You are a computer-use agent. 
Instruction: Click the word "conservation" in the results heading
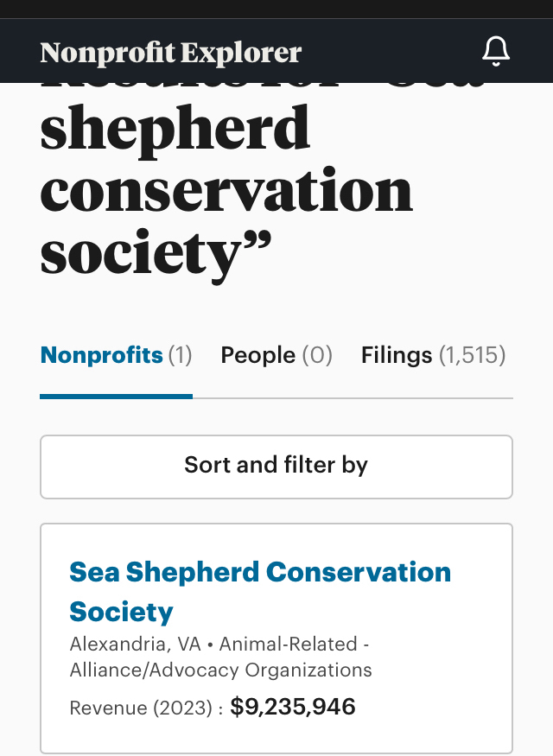click(x=226, y=191)
